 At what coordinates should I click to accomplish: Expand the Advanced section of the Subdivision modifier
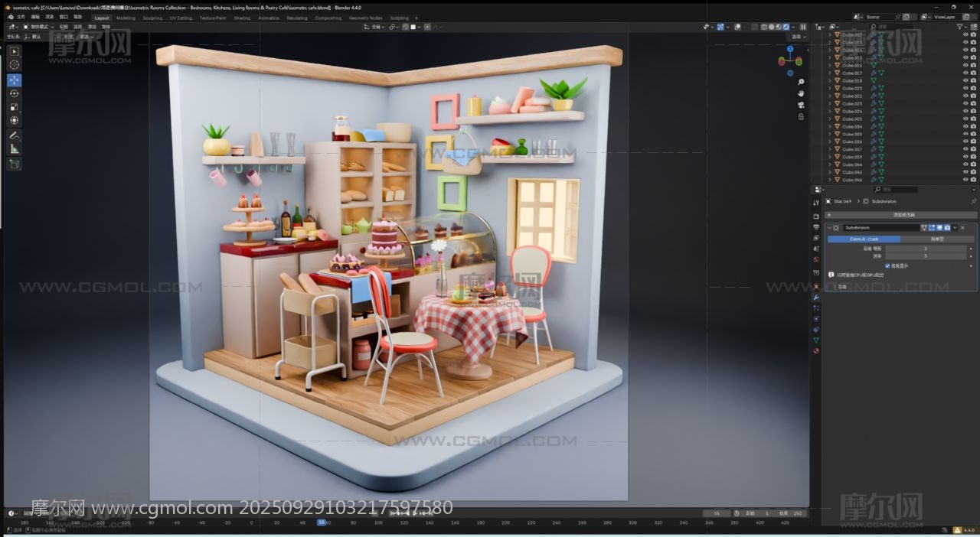coord(835,286)
